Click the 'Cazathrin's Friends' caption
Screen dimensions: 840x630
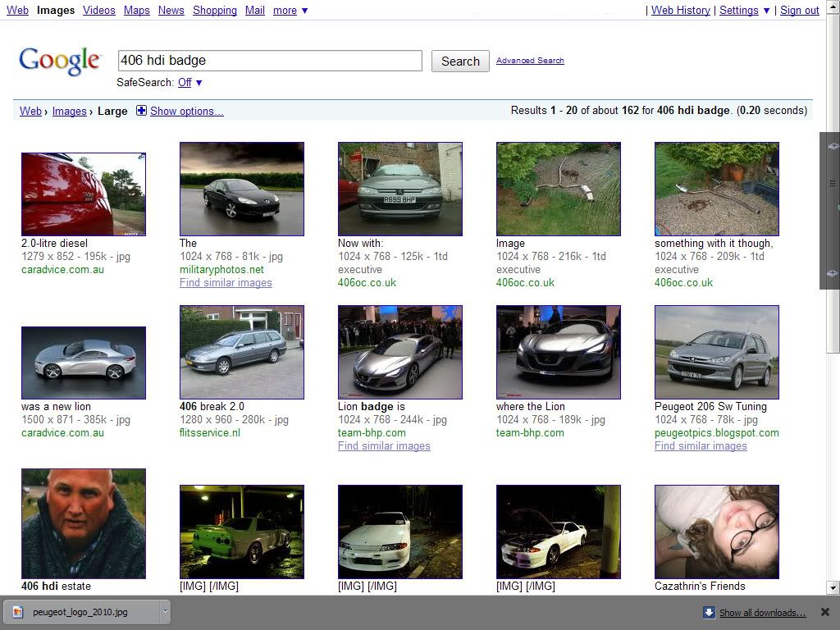click(700, 586)
